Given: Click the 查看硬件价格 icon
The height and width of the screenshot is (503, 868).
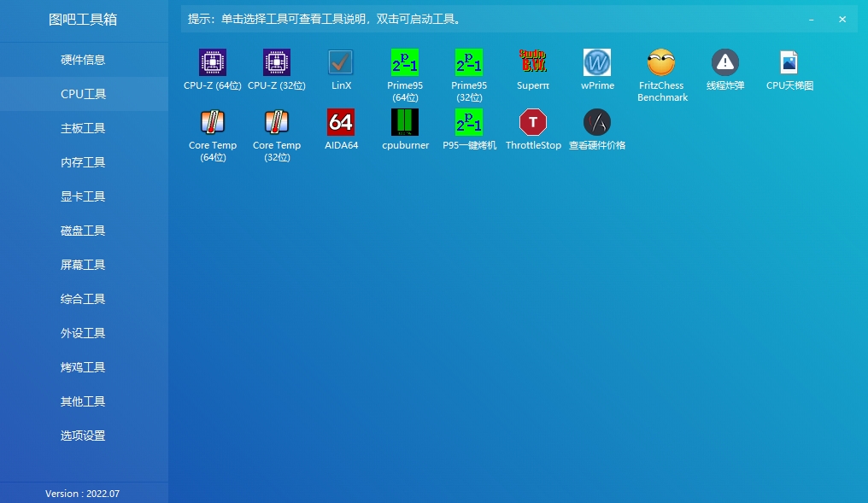Looking at the screenshot, I should [x=596, y=122].
